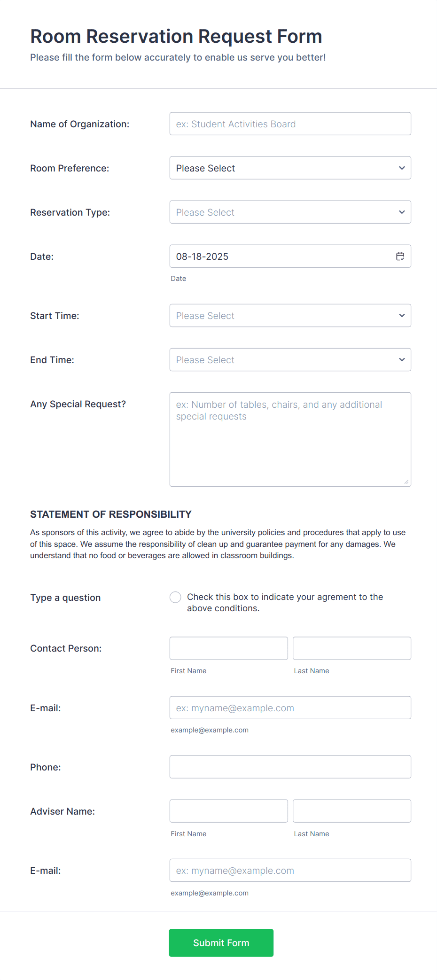Open the End Time dropdown

click(x=282, y=359)
